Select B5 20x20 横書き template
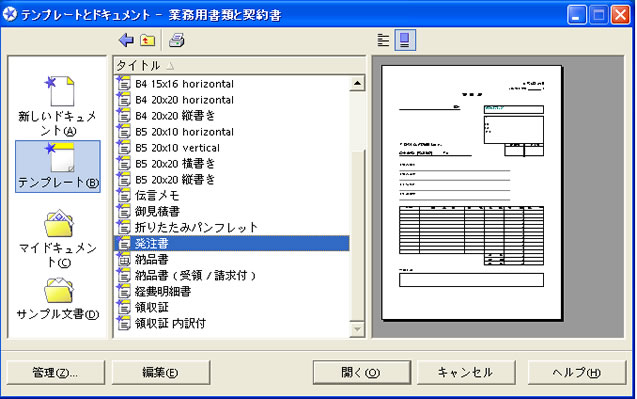637x399 pixels. [232, 164]
